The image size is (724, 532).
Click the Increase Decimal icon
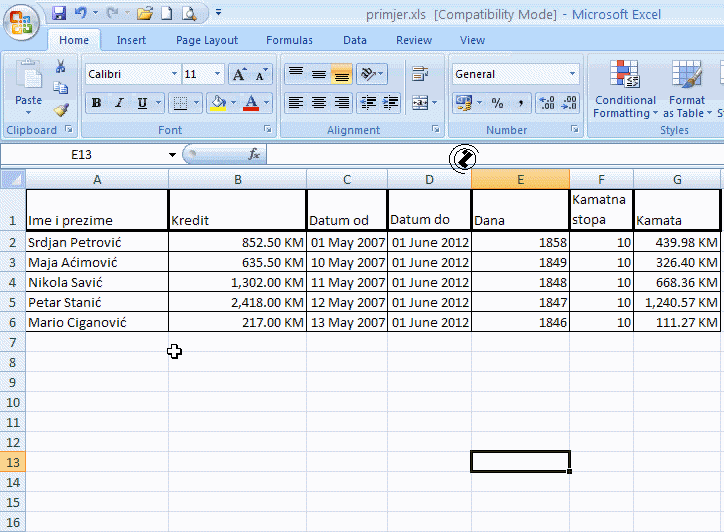tap(547, 103)
